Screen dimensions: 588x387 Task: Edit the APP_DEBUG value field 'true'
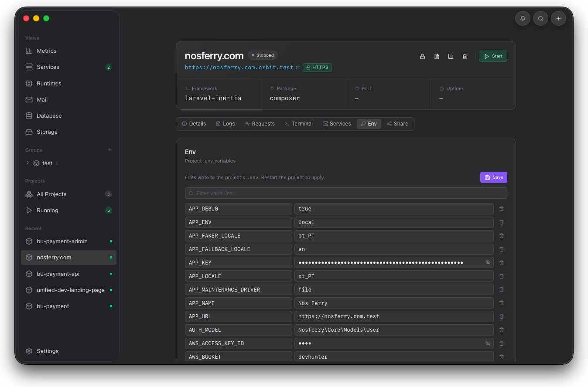point(394,209)
